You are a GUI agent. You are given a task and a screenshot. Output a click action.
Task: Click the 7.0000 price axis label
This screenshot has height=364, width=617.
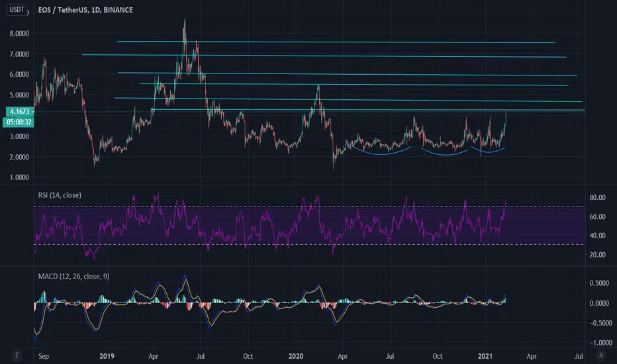point(19,54)
